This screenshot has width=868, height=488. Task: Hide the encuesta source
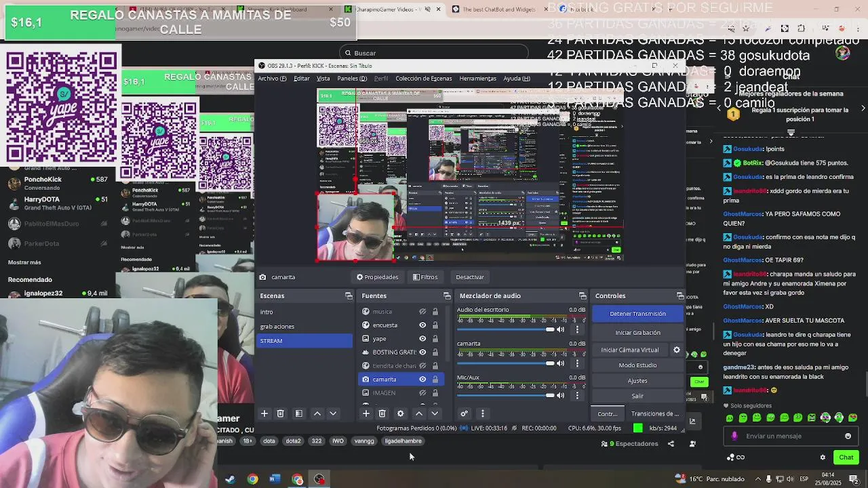coord(422,325)
